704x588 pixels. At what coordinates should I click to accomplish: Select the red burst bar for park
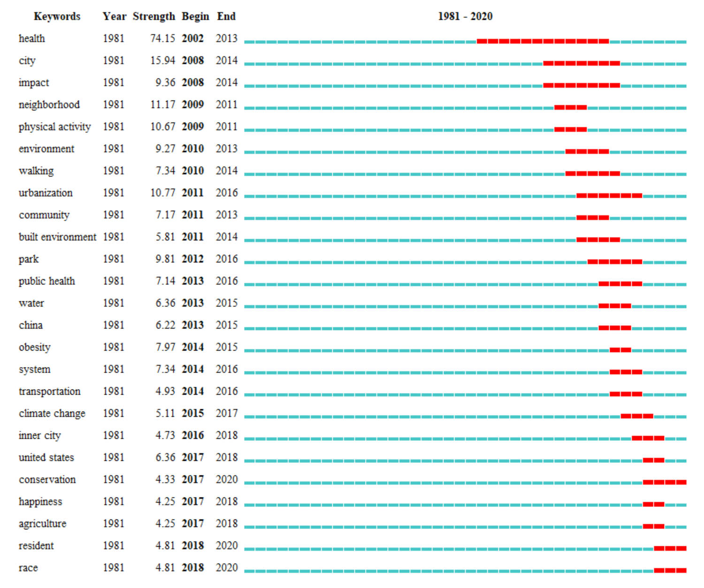click(615, 262)
